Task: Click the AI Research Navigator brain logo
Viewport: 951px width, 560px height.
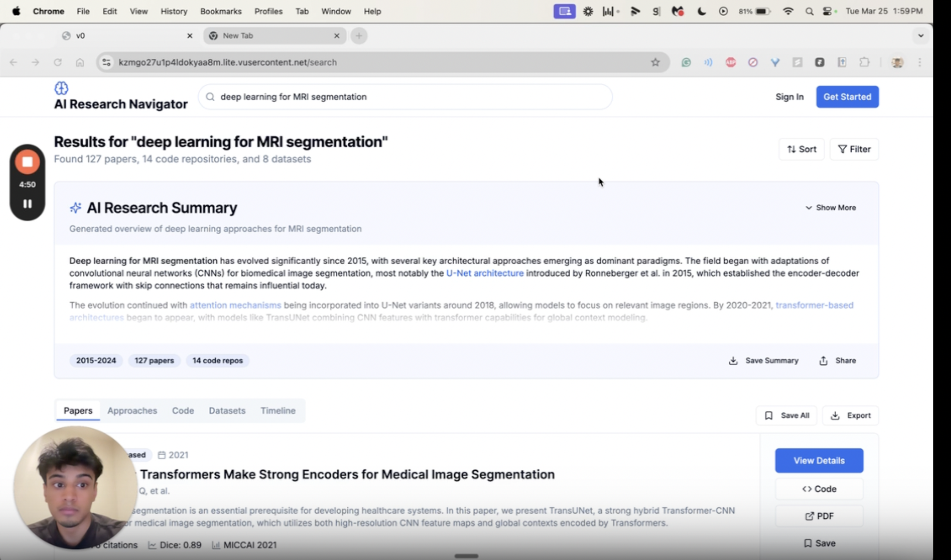Action: pos(61,88)
